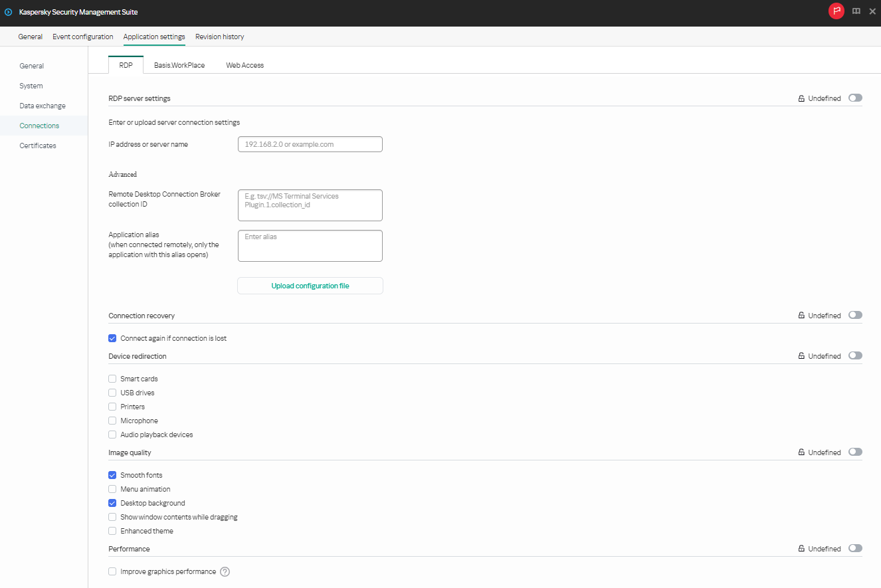Check the Menu animation option

click(x=112, y=489)
